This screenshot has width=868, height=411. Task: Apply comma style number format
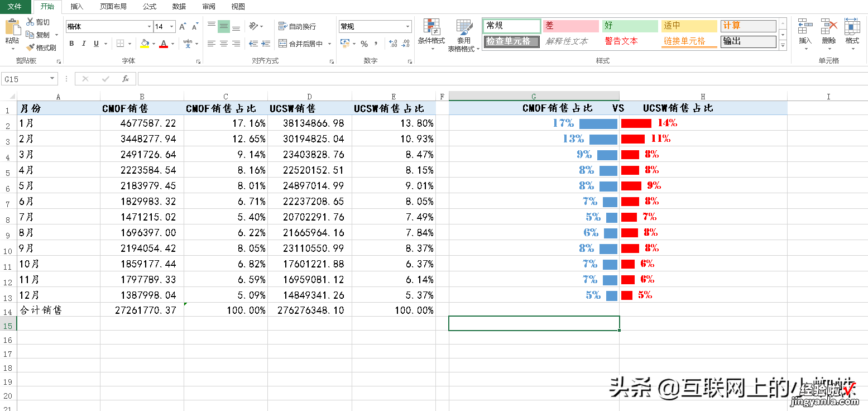376,44
